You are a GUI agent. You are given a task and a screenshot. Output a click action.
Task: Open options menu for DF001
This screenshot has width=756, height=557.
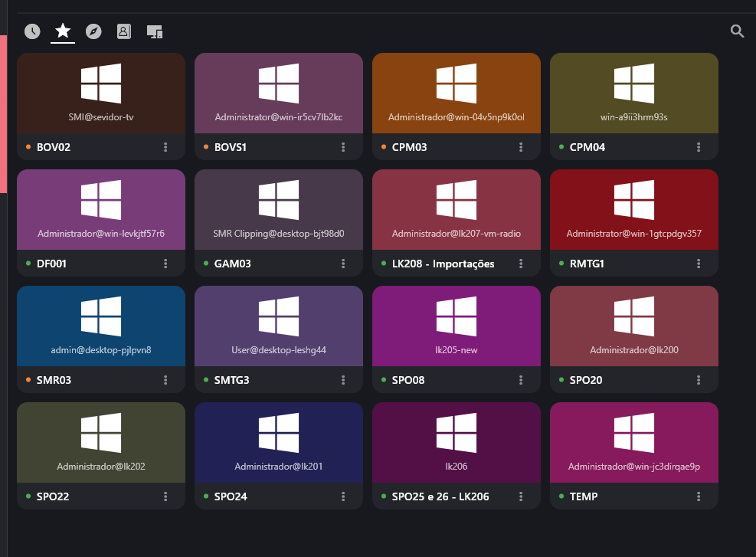tap(165, 264)
